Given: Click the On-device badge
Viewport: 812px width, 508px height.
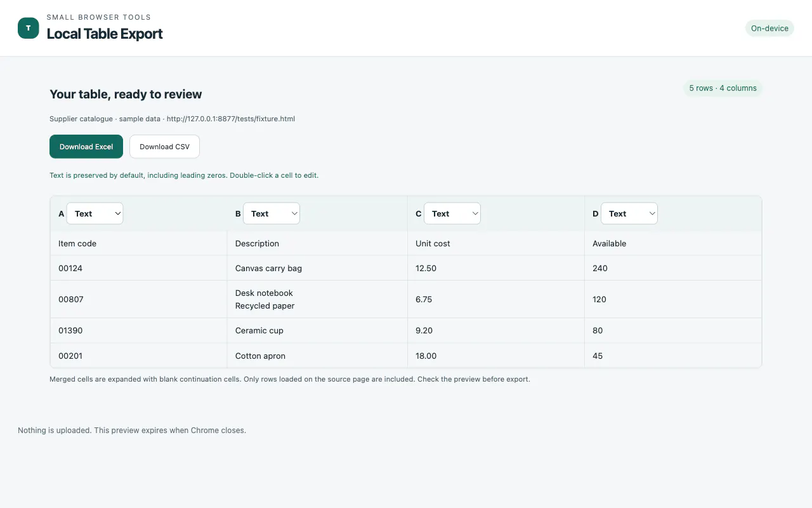Looking at the screenshot, I should tap(769, 28).
